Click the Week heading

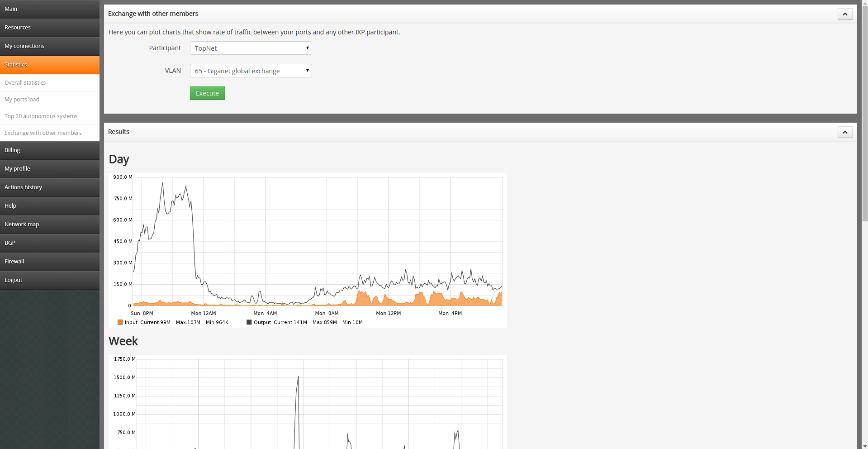123,341
